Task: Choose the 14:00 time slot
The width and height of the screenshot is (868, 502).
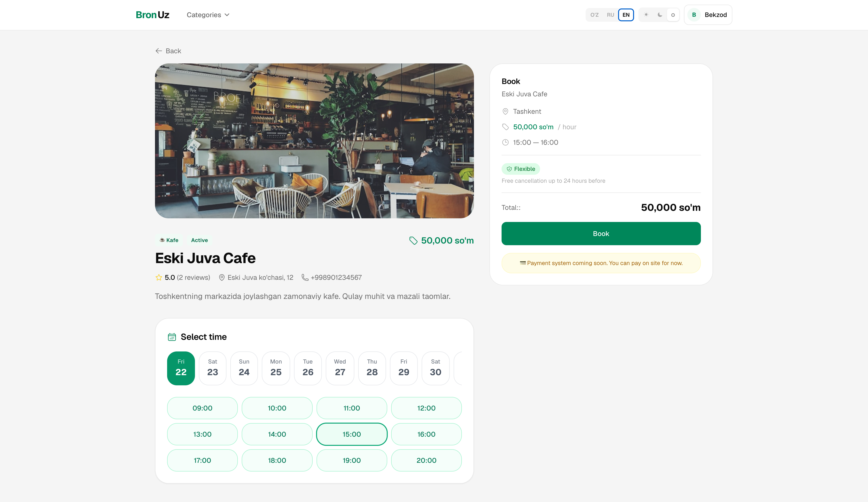Action: [277, 434]
